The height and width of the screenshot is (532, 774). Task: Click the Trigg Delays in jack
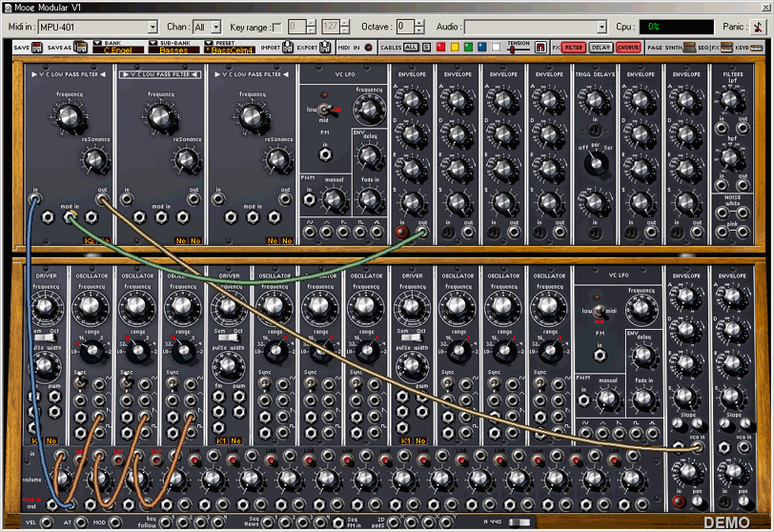pos(595,130)
